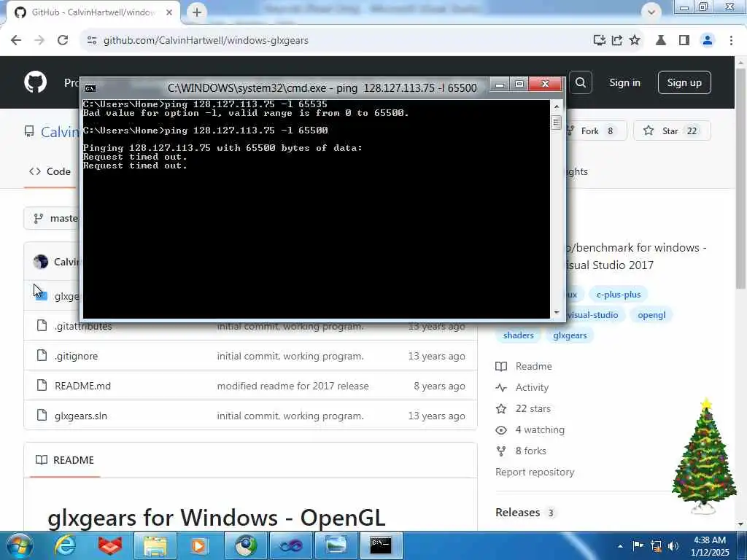Click cmd window system menu icon
The image size is (747, 560).
pos(90,88)
